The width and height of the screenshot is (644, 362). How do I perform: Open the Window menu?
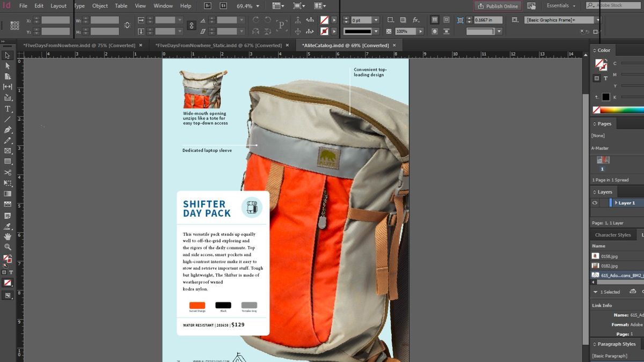point(163,6)
